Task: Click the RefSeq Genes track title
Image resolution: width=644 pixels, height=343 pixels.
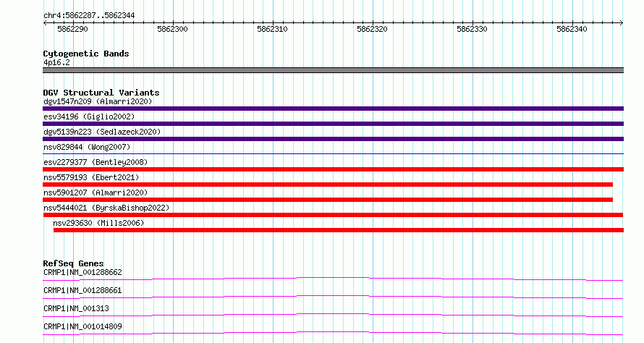Action: coord(74,263)
